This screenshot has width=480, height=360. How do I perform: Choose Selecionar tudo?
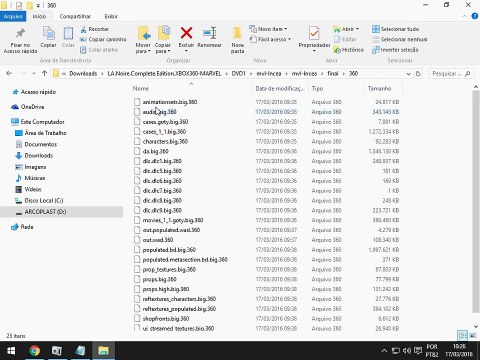click(x=396, y=29)
